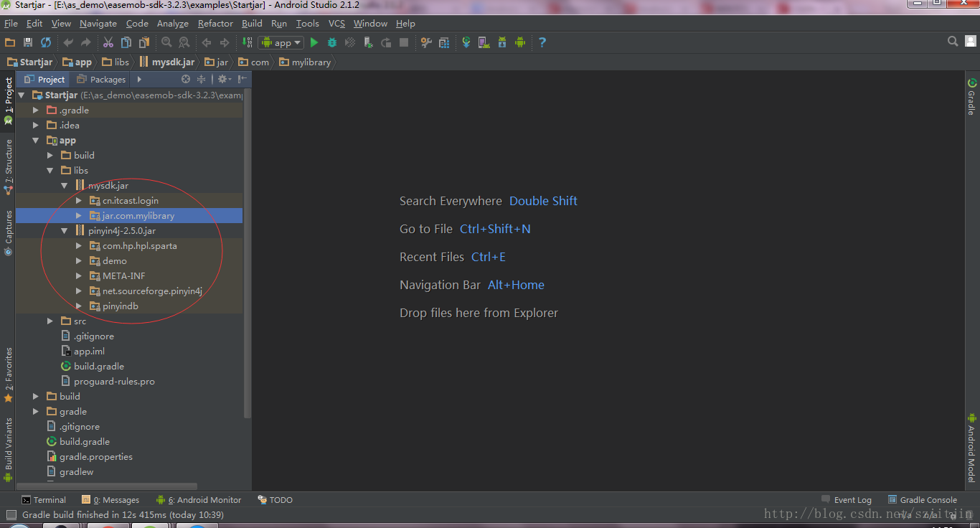Collapse the libs folder

pyautogui.click(x=50, y=170)
